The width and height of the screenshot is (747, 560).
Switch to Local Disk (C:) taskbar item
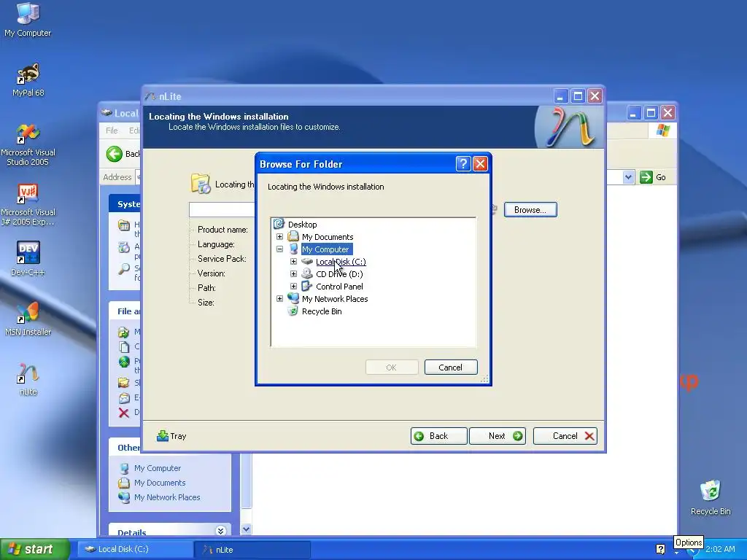135,549
